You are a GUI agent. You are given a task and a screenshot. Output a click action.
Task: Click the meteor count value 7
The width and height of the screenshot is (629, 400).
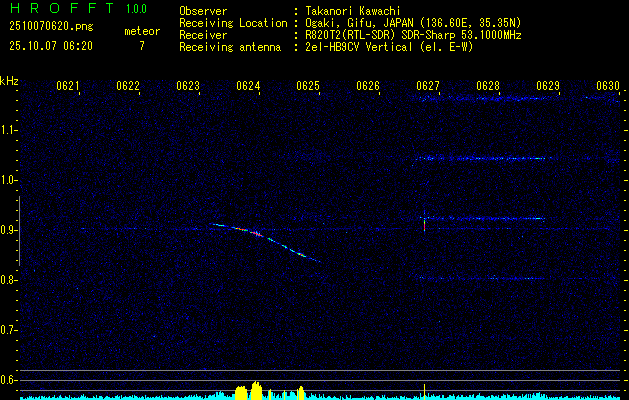[142, 46]
